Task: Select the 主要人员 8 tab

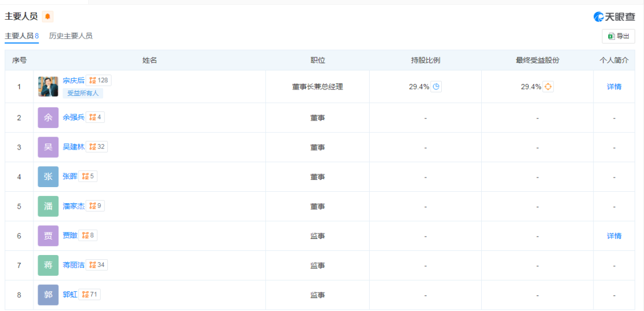Action: tap(22, 36)
